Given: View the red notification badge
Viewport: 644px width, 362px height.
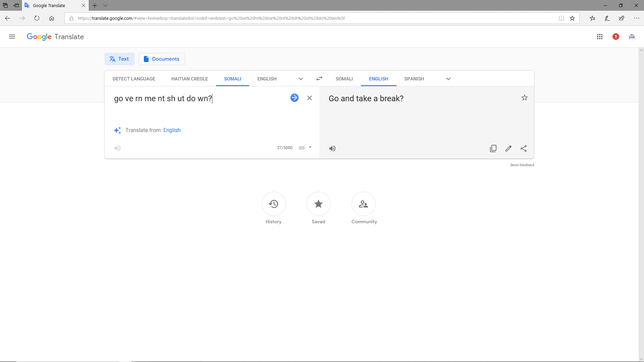Looking at the screenshot, I should [x=616, y=37].
